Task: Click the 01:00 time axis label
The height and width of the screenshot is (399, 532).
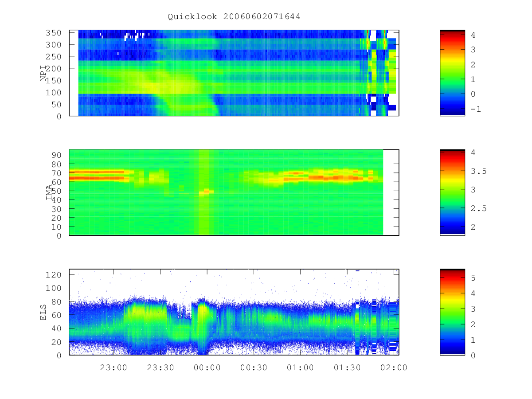Action: 301,368
